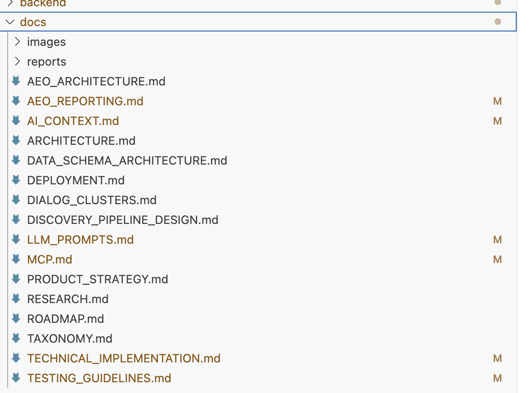Image resolution: width=532 pixels, height=393 pixels.
Task: Click the M badge beside AEO_REPORTING.md
Action: pos(498,101)
